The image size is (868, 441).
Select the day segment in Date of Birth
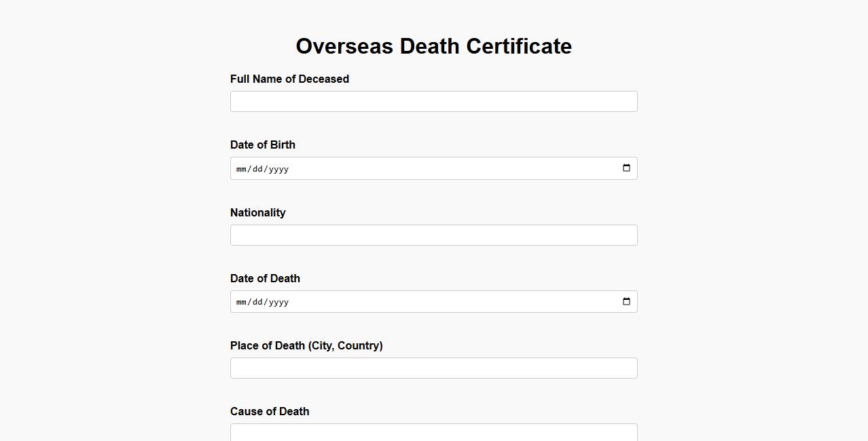click(x=257, y=169)
